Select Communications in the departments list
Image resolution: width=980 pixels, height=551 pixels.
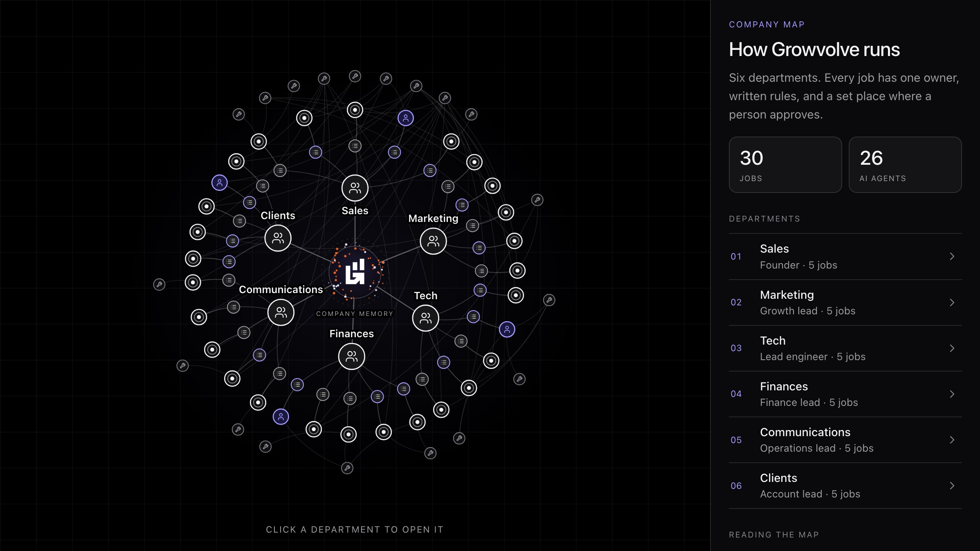point(845,440)
